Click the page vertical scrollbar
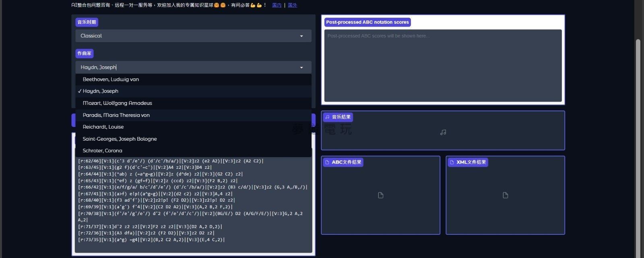 [x=638, y=141]
